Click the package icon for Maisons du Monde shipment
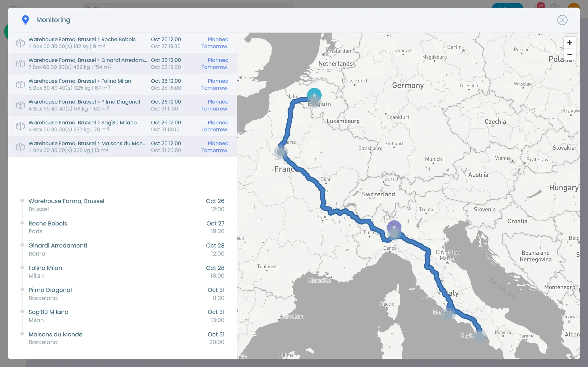Viewport: 588px width, 367px height. 20,146
